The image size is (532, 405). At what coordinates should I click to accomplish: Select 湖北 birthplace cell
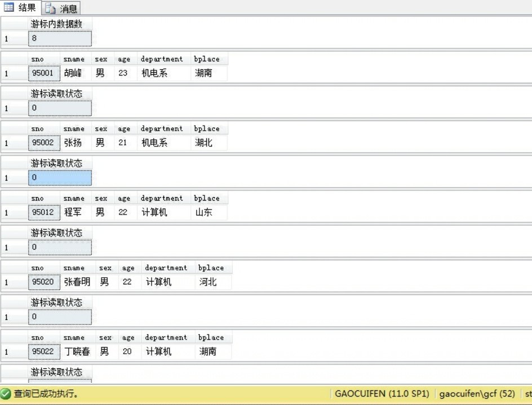coord(209,143)
